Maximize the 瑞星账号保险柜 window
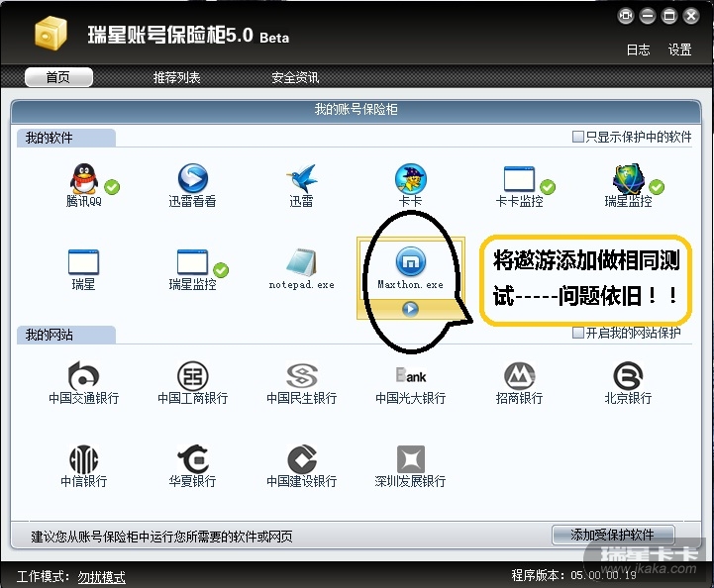This screenshot has height=588, width=714. [x=669, y=17]
